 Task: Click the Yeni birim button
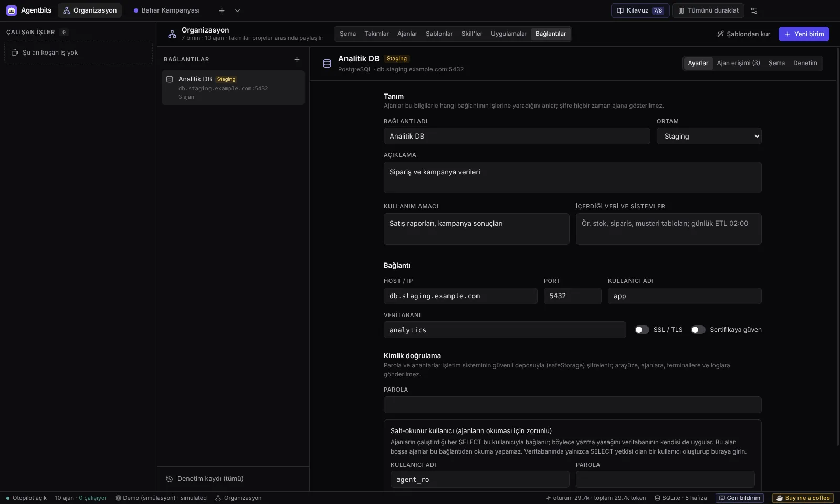[x=804, y=34]
